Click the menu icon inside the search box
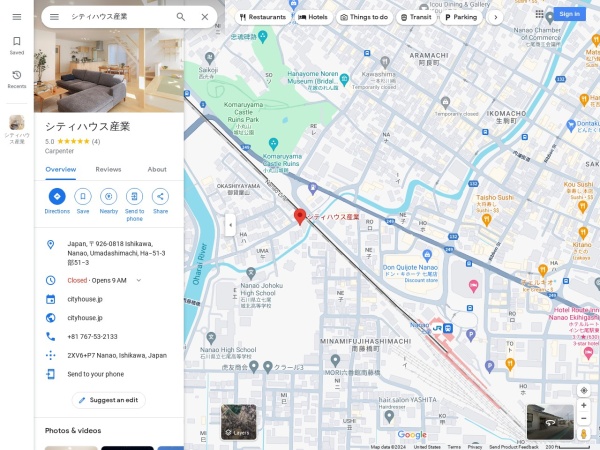600x450 pixels. coord(54,17)
